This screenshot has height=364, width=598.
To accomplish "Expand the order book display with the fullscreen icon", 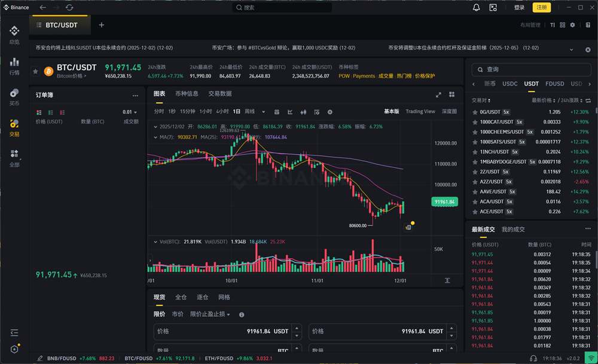I will [x=438, y=94].
